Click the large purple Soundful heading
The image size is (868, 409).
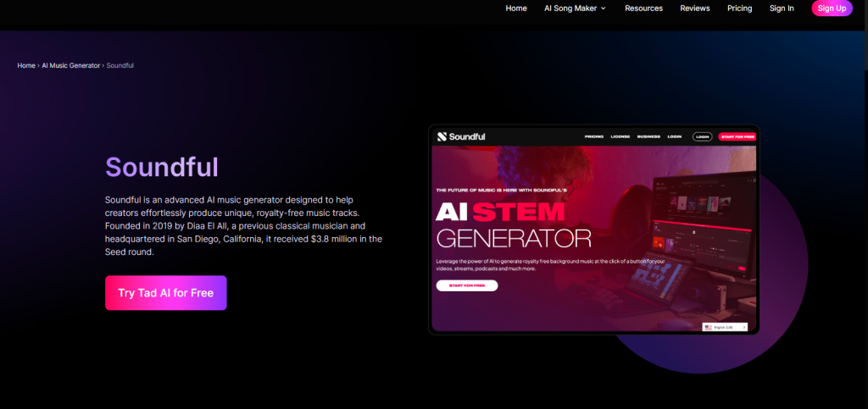(x=161, y=166)
